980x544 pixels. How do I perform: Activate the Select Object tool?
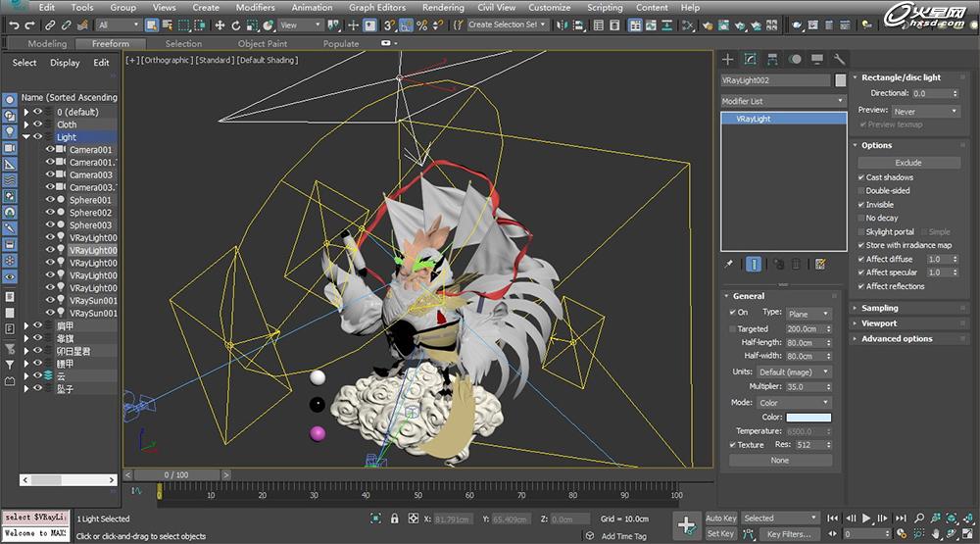point(151,25)
